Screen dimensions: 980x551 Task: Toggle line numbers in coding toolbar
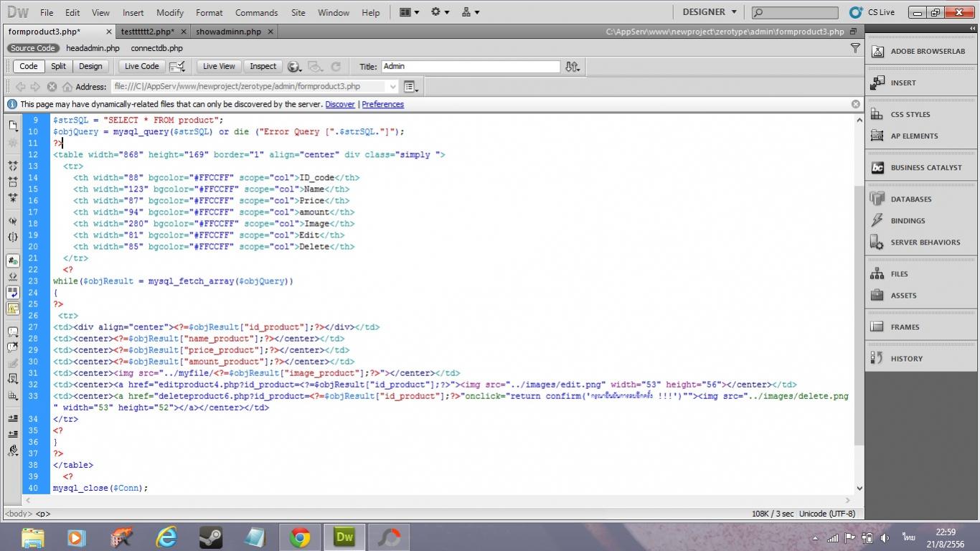pos(13,260)
